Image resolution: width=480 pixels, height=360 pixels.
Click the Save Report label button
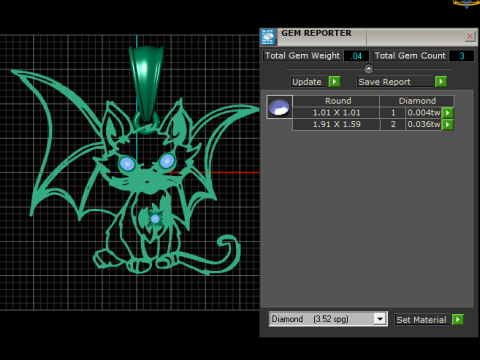[x=395, y=82]
